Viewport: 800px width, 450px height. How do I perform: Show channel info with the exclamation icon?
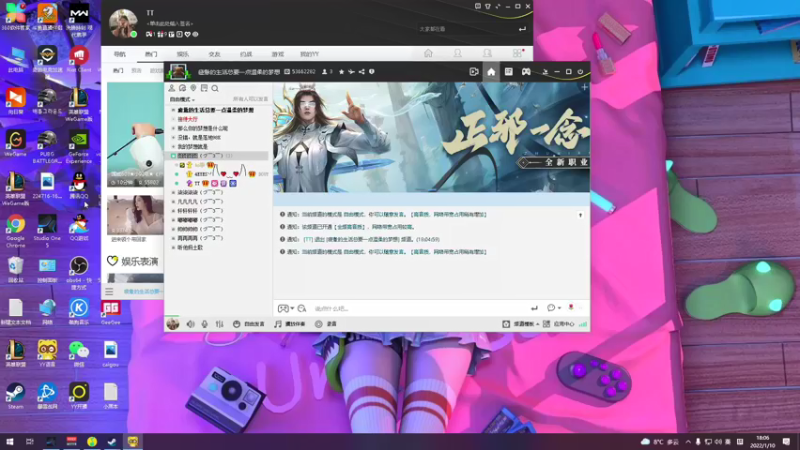pos(371,72)
